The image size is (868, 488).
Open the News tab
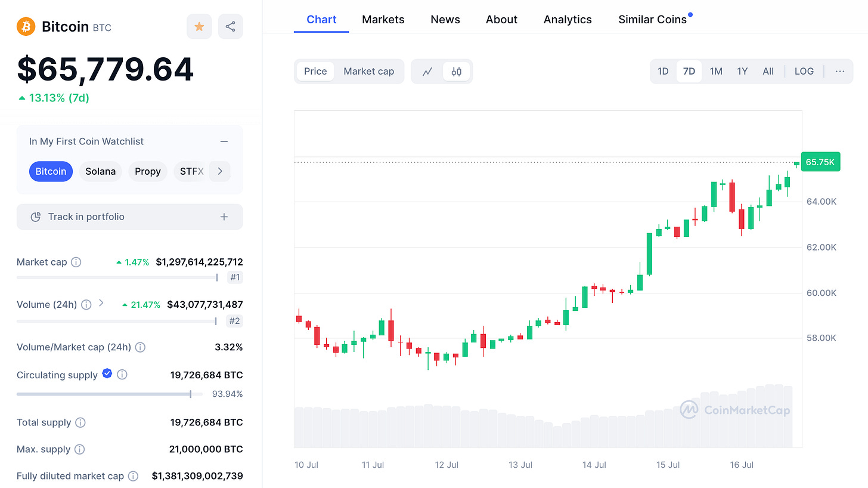(x=445, y=19)
